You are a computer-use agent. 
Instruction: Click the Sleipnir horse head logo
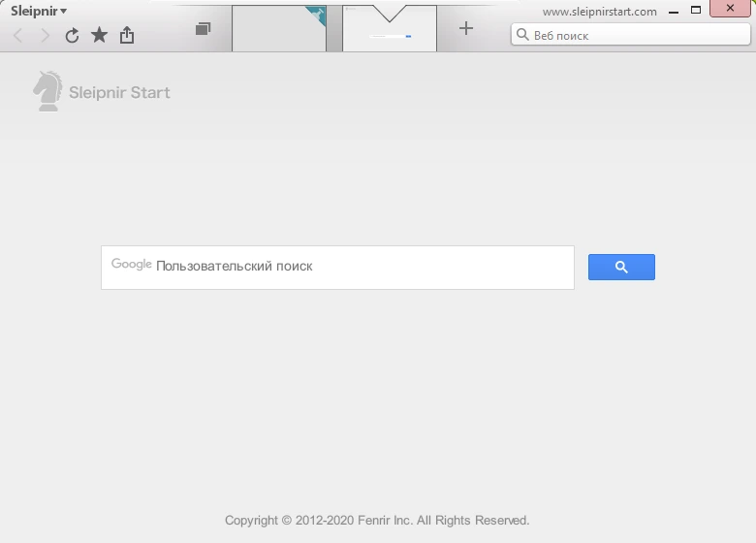click(47, 90)
